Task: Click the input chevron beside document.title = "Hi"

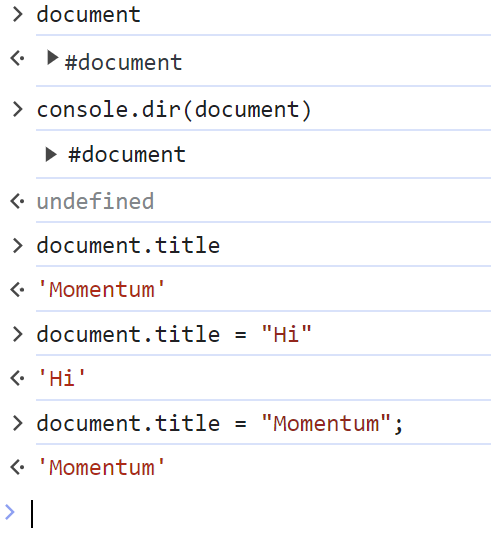Action: point(17,334)
